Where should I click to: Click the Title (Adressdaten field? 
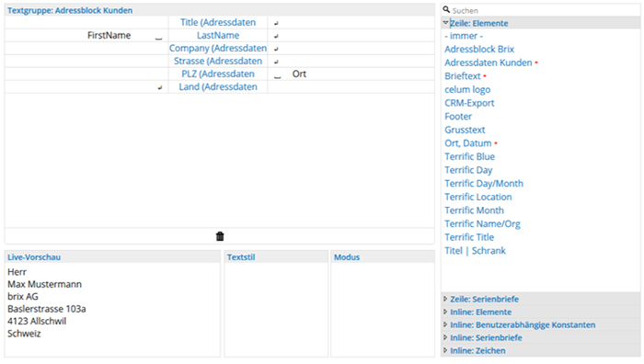(x=218, y=23)
